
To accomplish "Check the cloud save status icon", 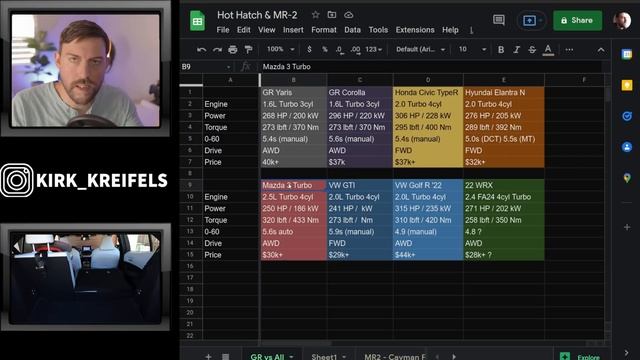I will (348, 15).
